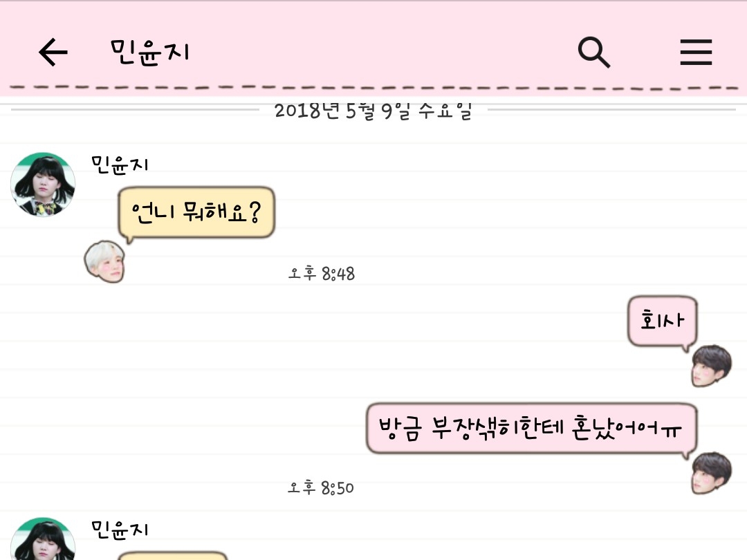Select the 언니 뭐해요? message bubble

click(196, 213)
